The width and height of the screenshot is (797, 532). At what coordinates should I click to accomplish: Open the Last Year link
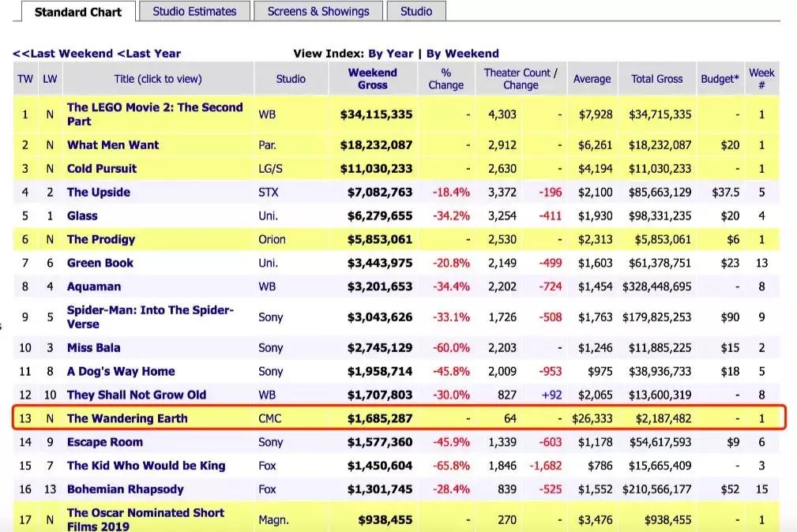[x=148, y=54]
